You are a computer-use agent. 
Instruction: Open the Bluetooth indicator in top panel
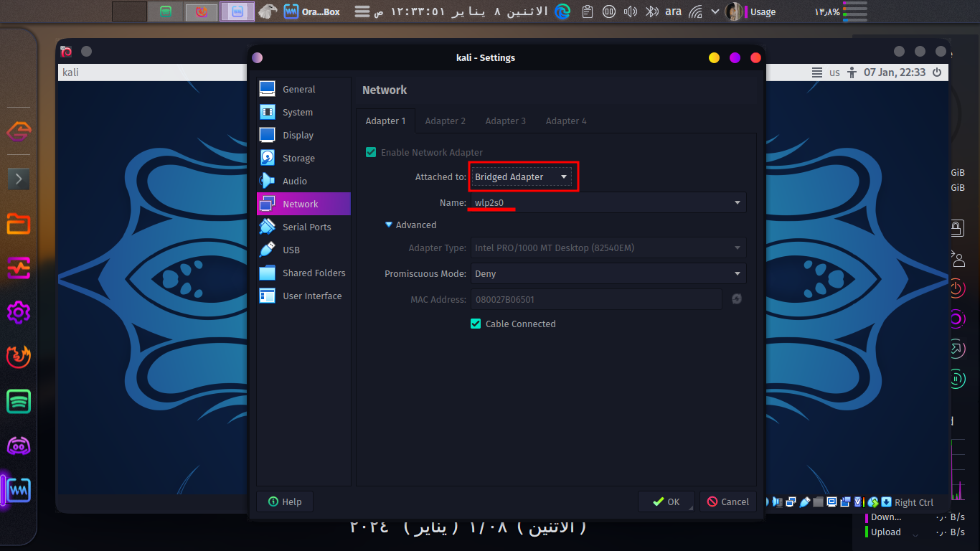(651, 11)
